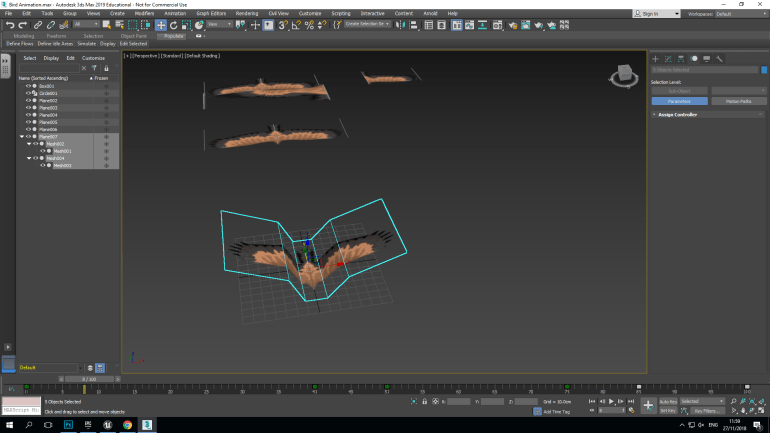Click the Redo arrow icon
Screen dimensions: 770x433
click(23, 25)
